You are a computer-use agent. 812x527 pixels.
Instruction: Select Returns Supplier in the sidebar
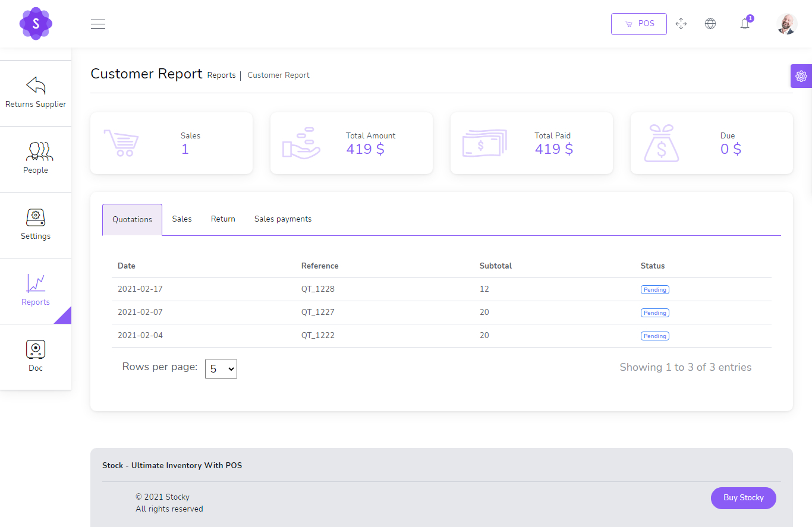36,93
